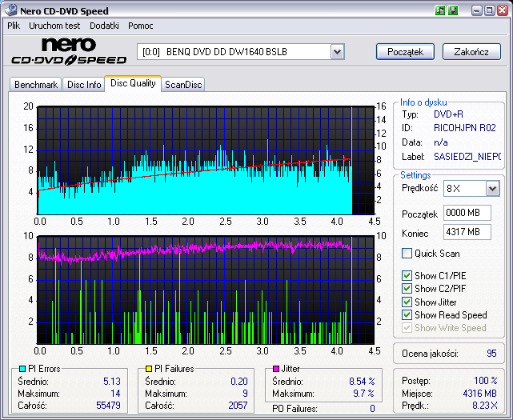Click the Początek 0000 MB input field

click(x=467, y=213)
